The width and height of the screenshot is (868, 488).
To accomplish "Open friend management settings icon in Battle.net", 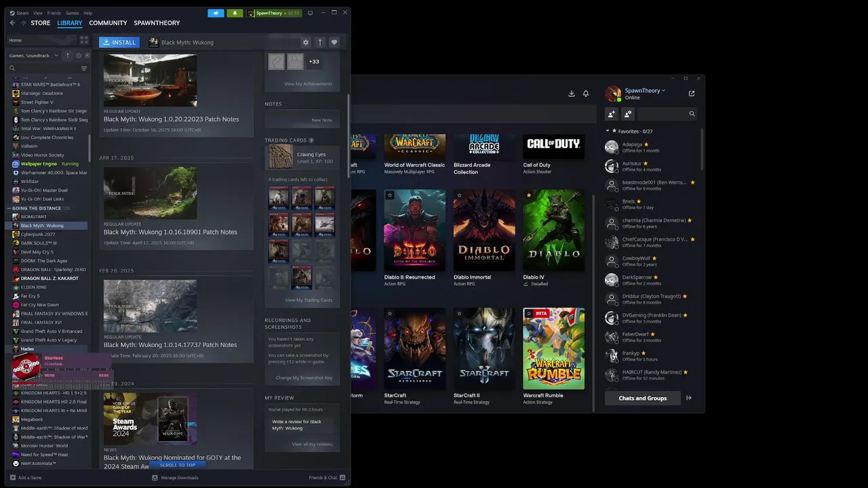I will [628, 114].
